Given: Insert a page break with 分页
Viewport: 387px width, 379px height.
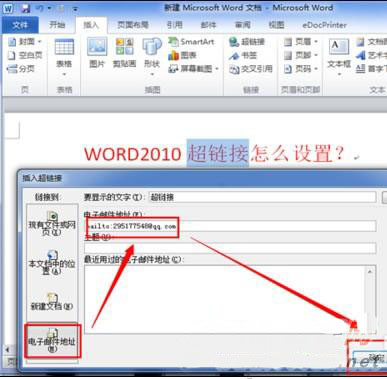Looking at the screenshot, I should pyautogui.click(x=21, y=69).
